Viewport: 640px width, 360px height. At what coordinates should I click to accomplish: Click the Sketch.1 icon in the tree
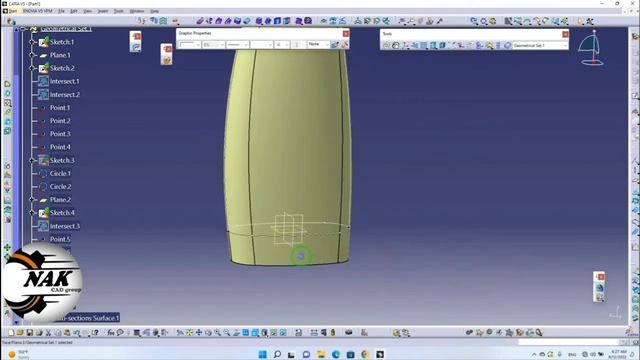43,42
